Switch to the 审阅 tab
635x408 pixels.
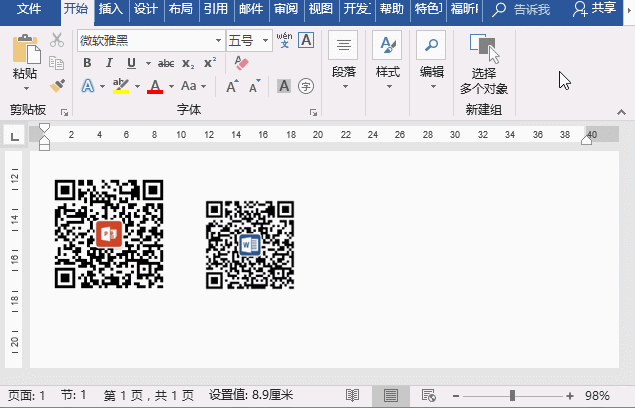pos(286,9)
